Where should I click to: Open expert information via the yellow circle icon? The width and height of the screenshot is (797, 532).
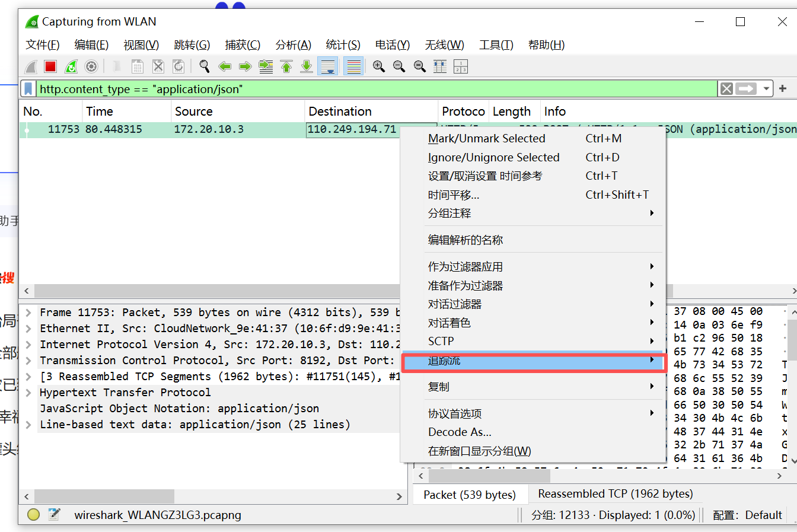coord(33,515)
